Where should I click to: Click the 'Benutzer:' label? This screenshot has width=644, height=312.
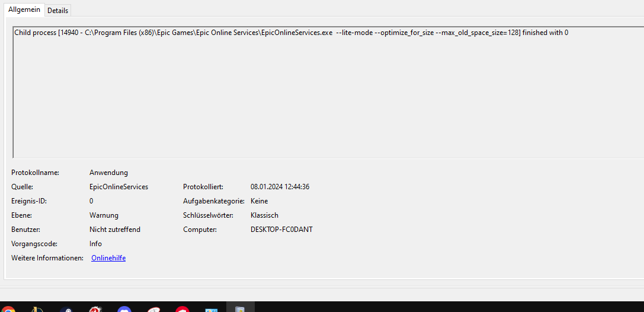click(25, 230)
